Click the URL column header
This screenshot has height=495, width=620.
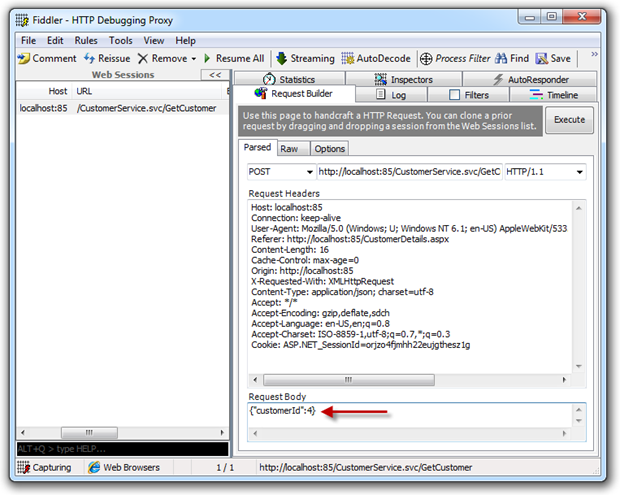coord(148,91)
